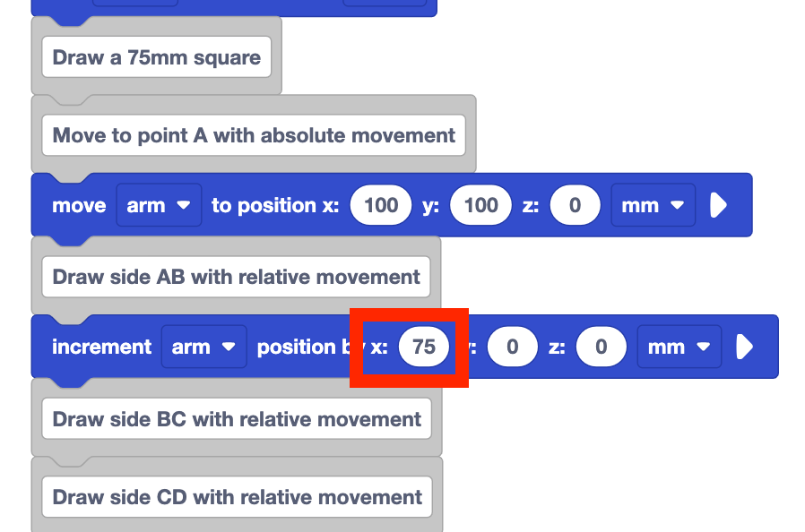Open the mm unit dropdown in the move block
Viewport: 805px width, 532px height.
(x=653, y=204)
